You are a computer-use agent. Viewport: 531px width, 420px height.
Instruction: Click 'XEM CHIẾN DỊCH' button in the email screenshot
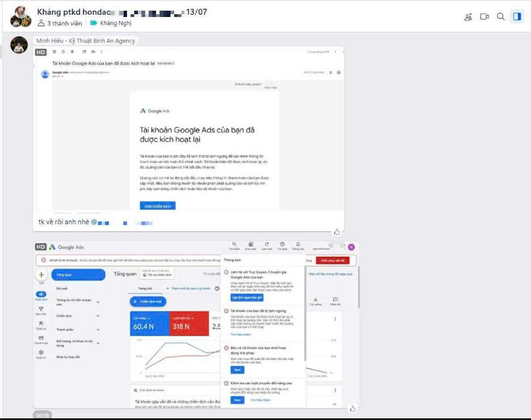coord(158,206)
